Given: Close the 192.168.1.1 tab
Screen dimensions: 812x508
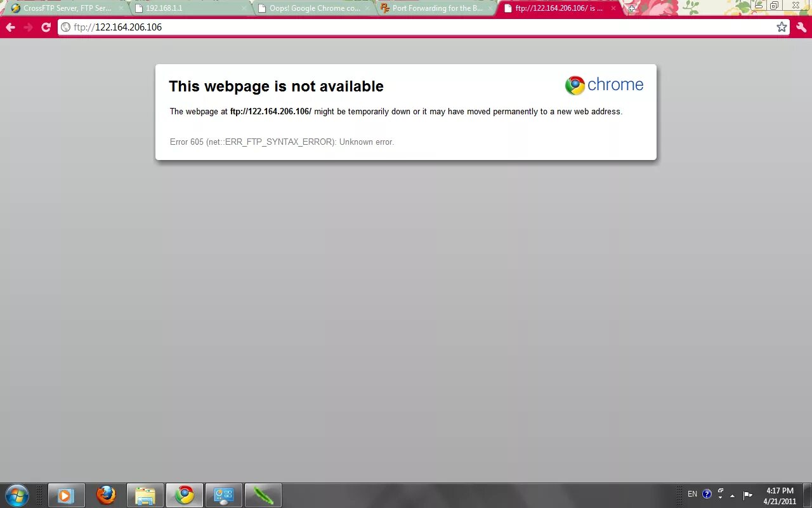Looking at the screenshot, I should (244, 8).
